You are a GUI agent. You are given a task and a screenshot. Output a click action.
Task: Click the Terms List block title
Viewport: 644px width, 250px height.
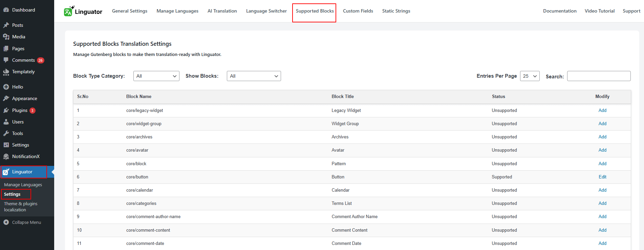(x=342, y=203)
